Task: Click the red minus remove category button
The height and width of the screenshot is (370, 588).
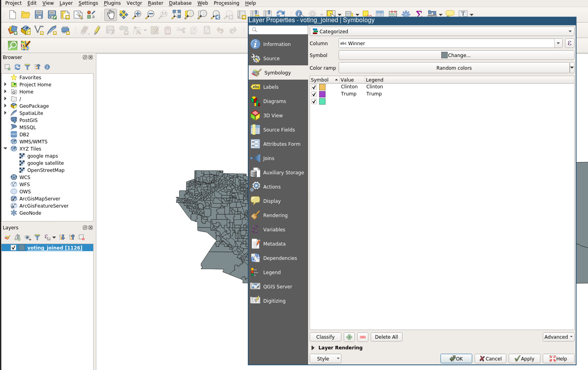Action: (362, 337)
